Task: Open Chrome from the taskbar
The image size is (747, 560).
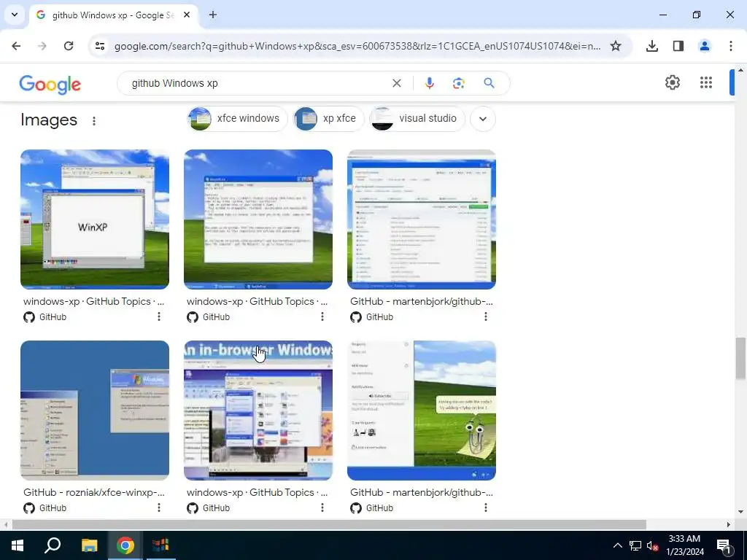Action: tap(125, 545)
